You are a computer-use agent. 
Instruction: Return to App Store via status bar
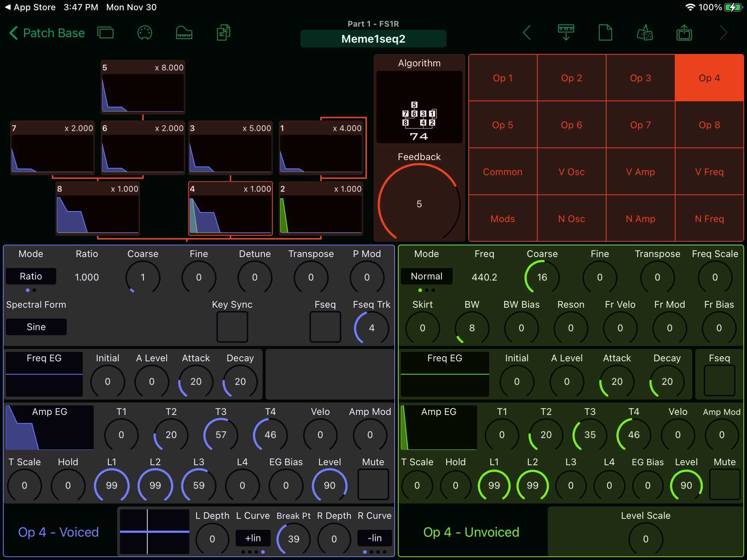click(x=31, y=7)
